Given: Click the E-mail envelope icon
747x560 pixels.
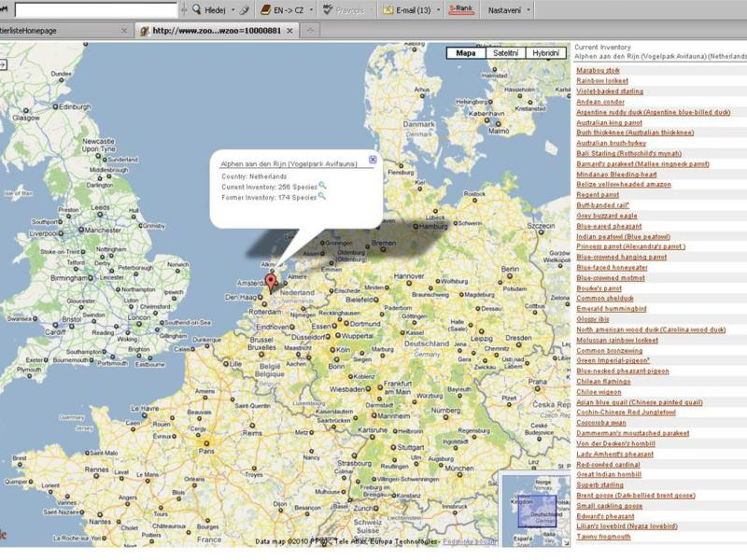Looking at the screenshot, I should point(388,10).
